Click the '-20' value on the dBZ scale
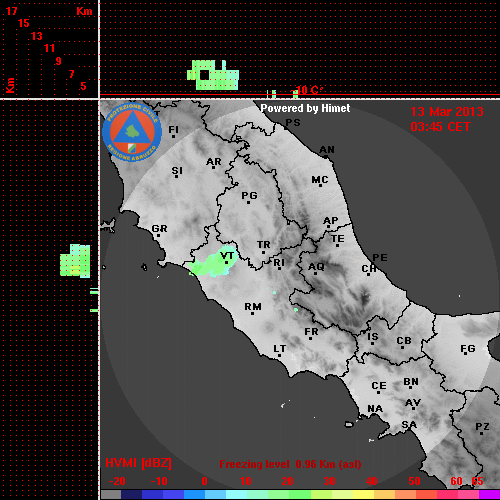Image resolution: width=500 pixels, height=500 pixels. coord(117,481)
